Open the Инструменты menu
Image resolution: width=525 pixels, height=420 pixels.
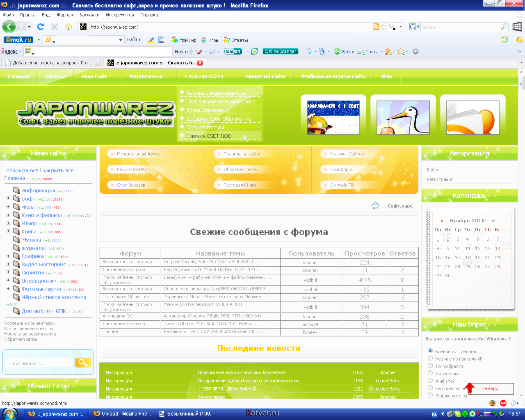(x=120, y=15)
